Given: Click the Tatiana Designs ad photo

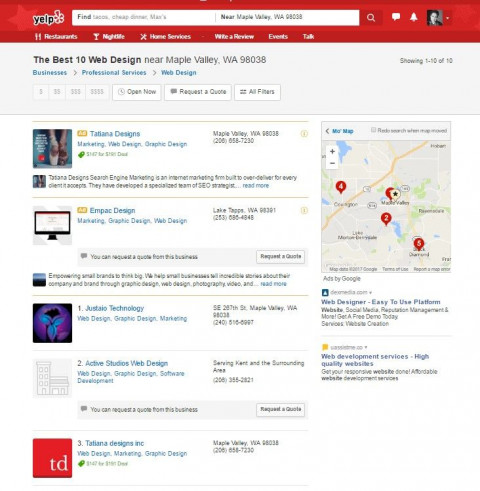Looking at the screenshot, I should tap(52, 149).
